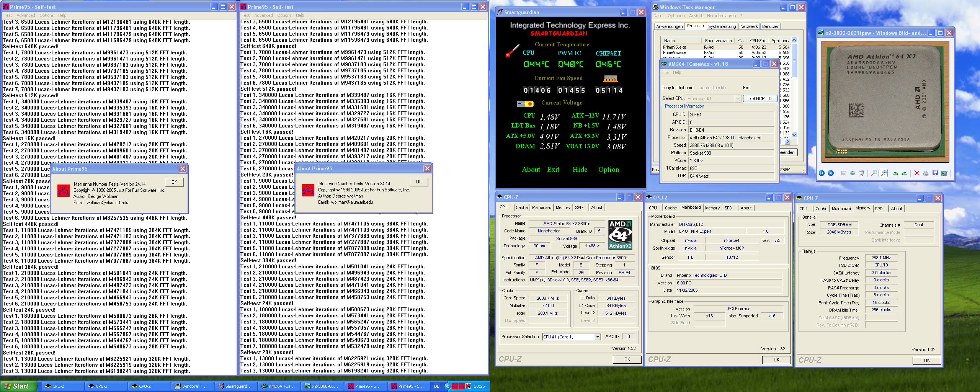The image size is (980, 392).
Task: Open the Windows Start menu
Action: 19,386
